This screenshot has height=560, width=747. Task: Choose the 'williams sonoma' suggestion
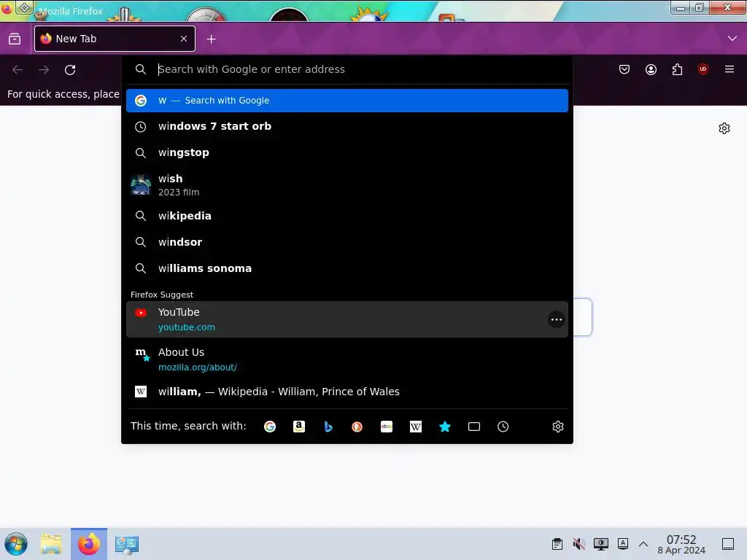pos(347,268)
